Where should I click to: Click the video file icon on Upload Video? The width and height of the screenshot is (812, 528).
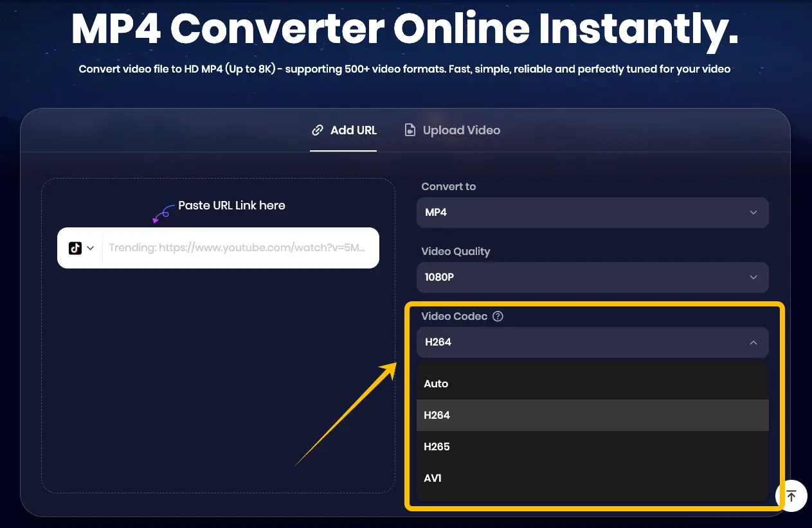click(x=410, y=130)
